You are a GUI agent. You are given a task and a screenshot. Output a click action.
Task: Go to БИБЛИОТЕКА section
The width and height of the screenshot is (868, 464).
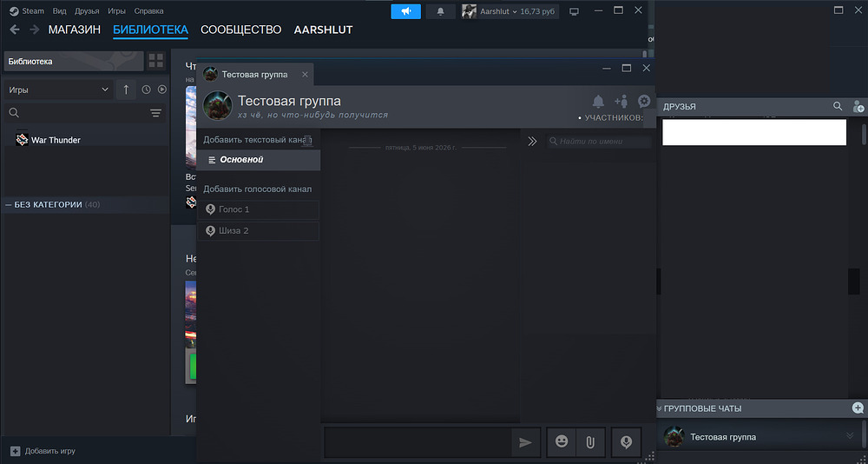click(x=150, y=30)
